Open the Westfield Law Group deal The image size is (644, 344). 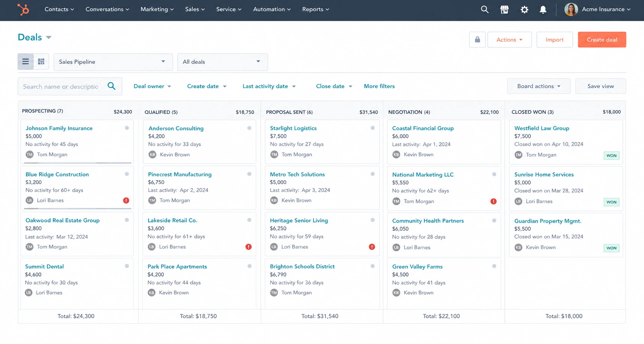pyautogui.click(x=542, y=128)
